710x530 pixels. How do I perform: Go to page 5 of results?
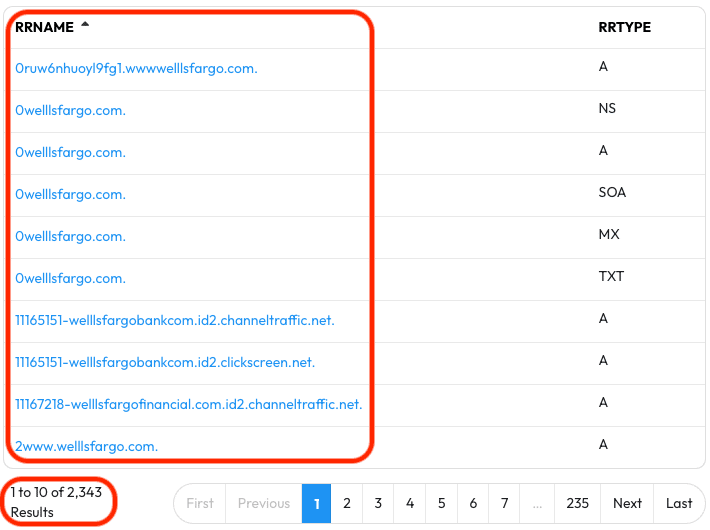tap(441, 503)
